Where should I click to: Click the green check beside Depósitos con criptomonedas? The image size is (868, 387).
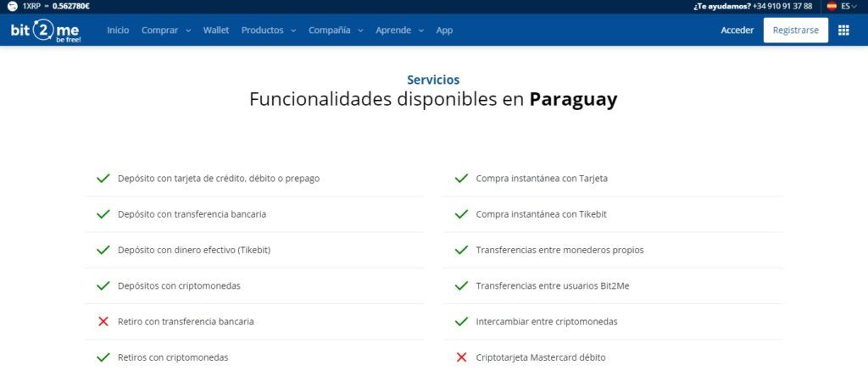[103, 286]
